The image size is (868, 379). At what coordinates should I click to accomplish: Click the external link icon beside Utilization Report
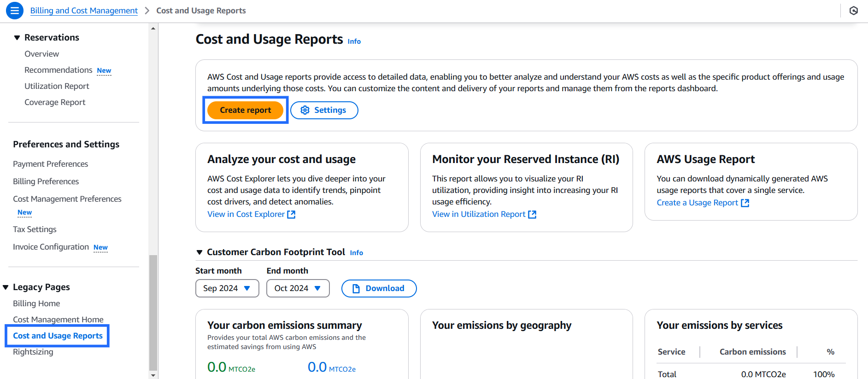pos(532,215)
